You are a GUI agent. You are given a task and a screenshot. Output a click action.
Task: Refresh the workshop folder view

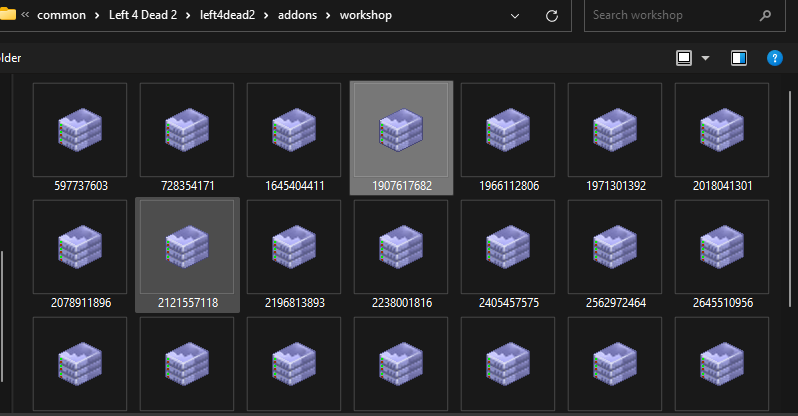552,16
